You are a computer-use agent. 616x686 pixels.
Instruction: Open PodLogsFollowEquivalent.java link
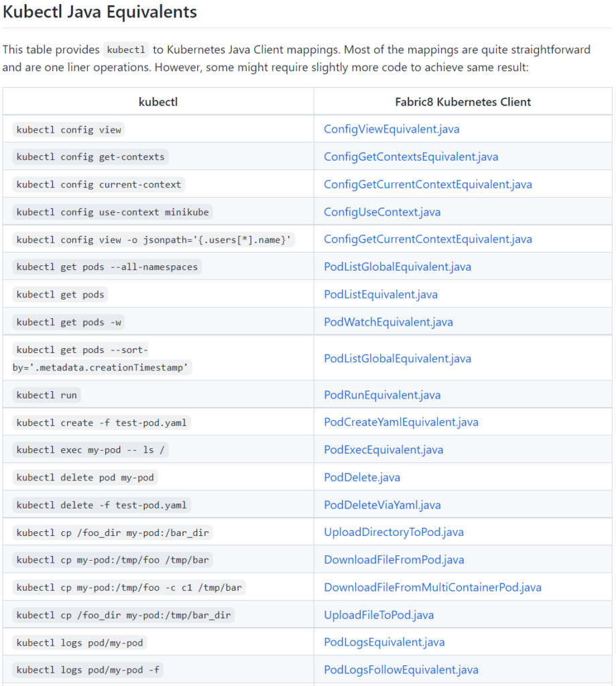[401, 670]
